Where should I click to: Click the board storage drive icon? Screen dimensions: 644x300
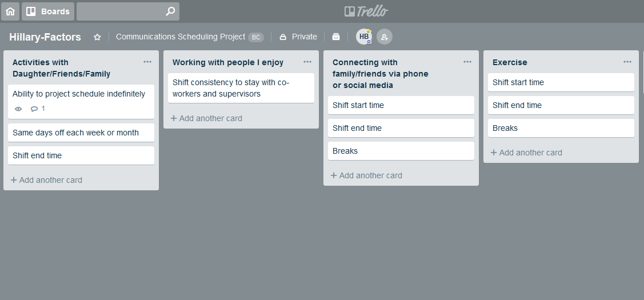click(336, 37)
